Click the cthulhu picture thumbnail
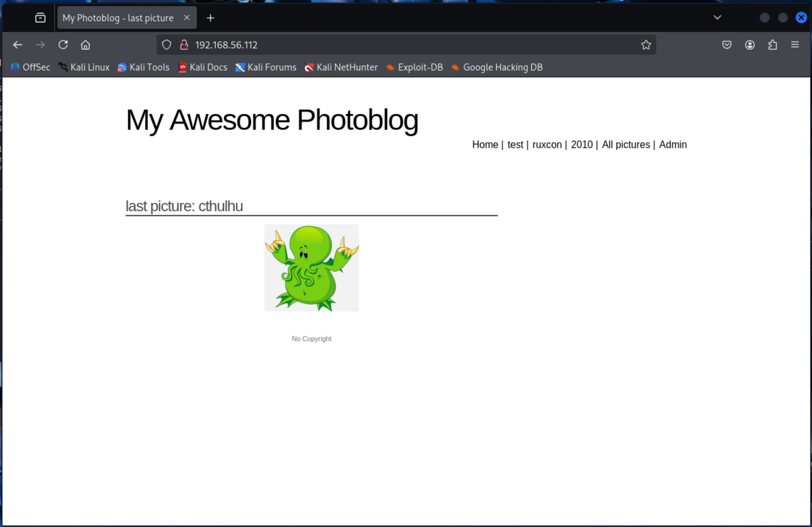Viewport: 812px width, 527px height. click(312, 268)
